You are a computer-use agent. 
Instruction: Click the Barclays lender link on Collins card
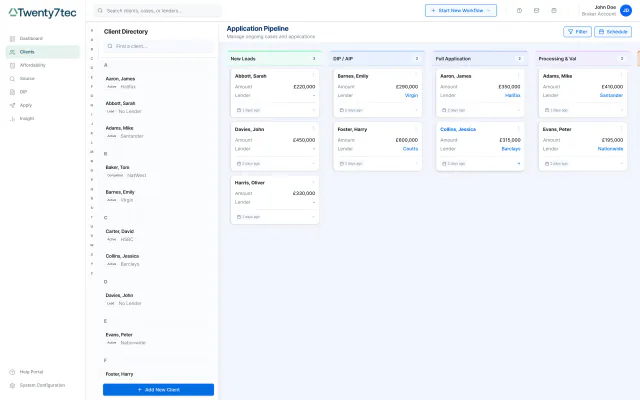[511, 149]
